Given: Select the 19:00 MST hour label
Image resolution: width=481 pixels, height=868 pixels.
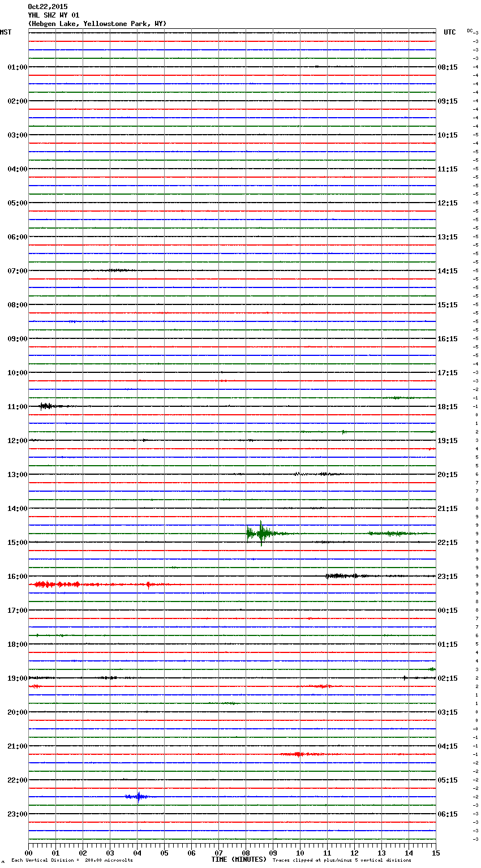Looking at the screenshot, I should click(x=18, y=678).
